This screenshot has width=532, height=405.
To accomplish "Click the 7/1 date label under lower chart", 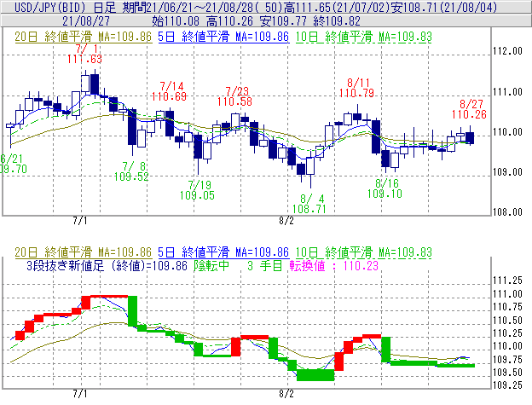I will coord(80,394).
